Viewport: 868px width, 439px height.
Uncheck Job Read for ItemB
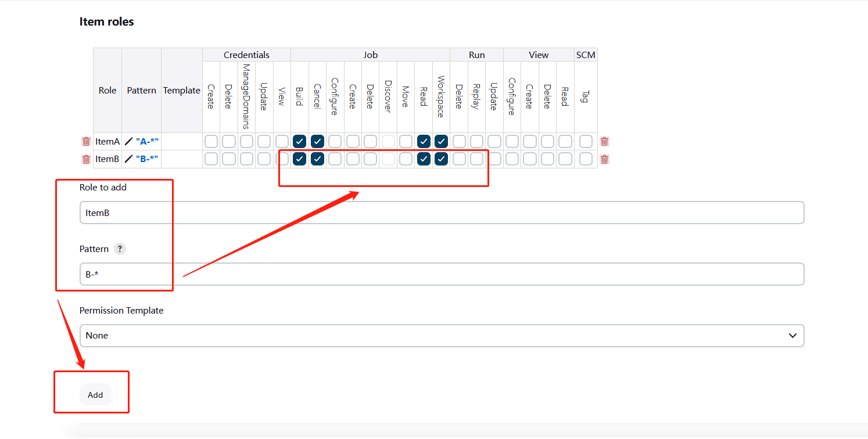(424, 159)
